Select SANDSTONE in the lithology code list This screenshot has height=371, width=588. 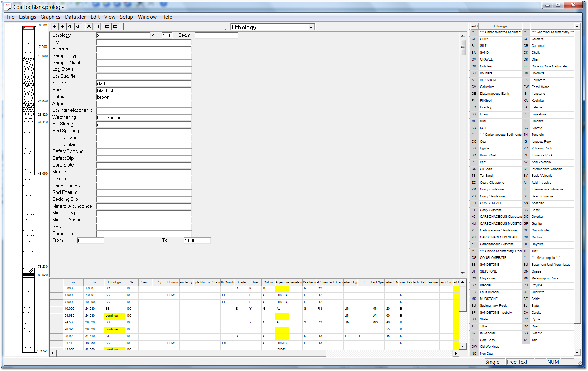489,265
